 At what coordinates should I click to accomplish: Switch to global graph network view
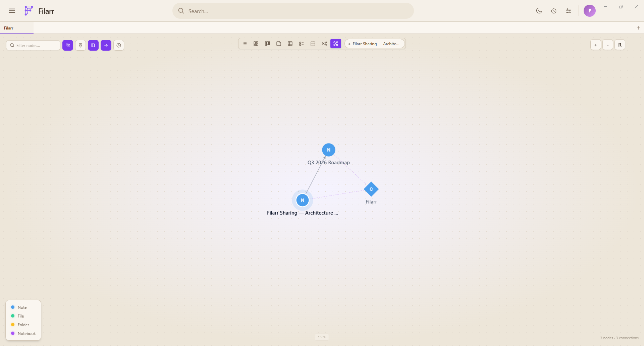pos(324,44)
